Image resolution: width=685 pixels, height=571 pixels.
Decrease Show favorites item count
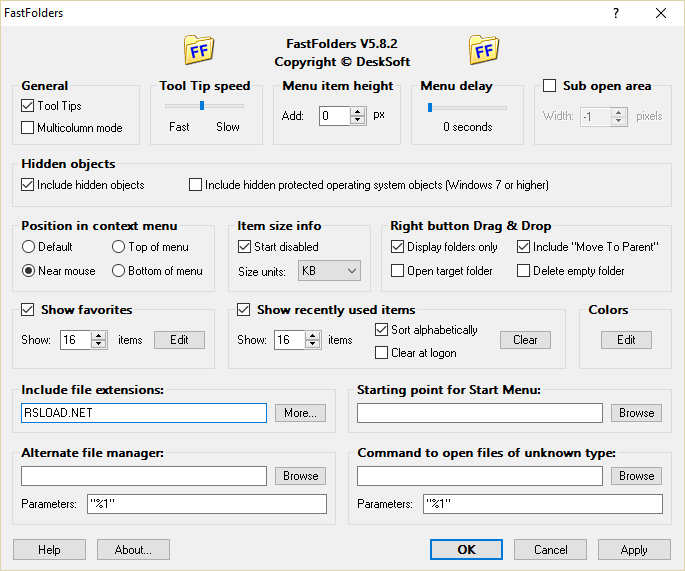(x=98, y=345)
